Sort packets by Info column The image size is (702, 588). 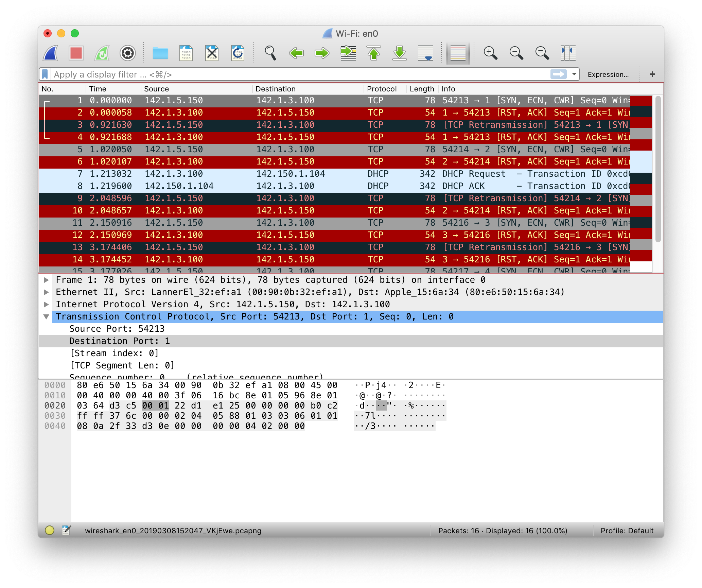(x=550, y=89)
